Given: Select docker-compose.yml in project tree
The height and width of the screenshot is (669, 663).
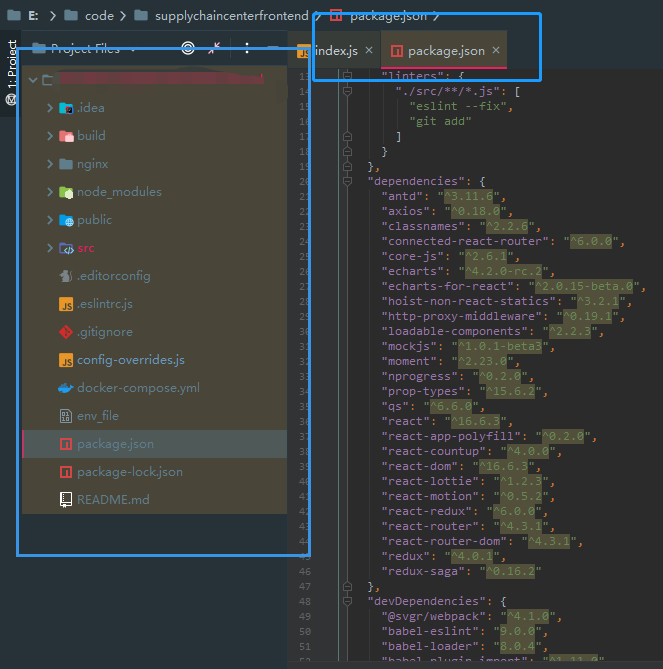Looking at the screenshot, I should (138, 388).
